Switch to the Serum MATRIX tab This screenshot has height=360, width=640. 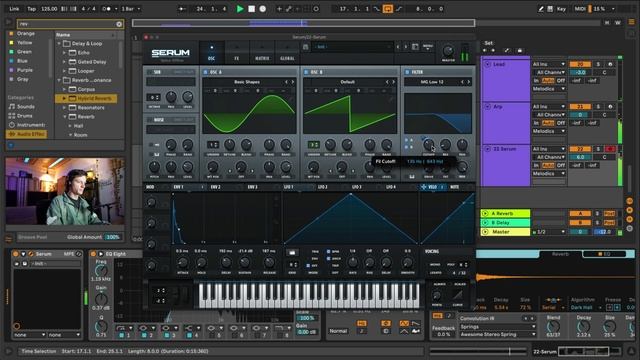point(262,53)
